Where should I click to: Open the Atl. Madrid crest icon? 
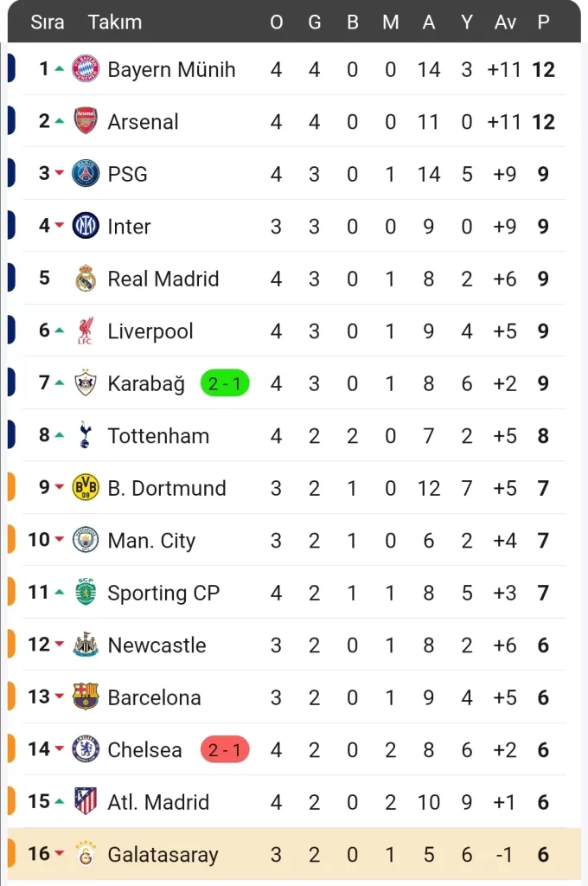point(86,801)
